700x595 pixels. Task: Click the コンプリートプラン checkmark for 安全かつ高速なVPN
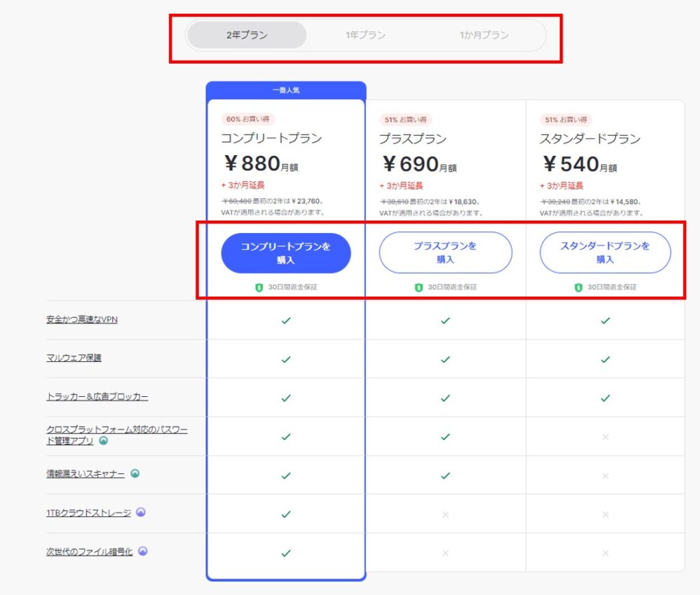[286, 320]
